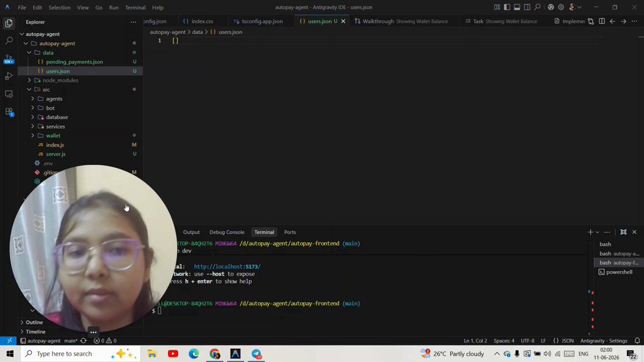Select the powershell terminal
644x362 pixels.
(619, 272)
